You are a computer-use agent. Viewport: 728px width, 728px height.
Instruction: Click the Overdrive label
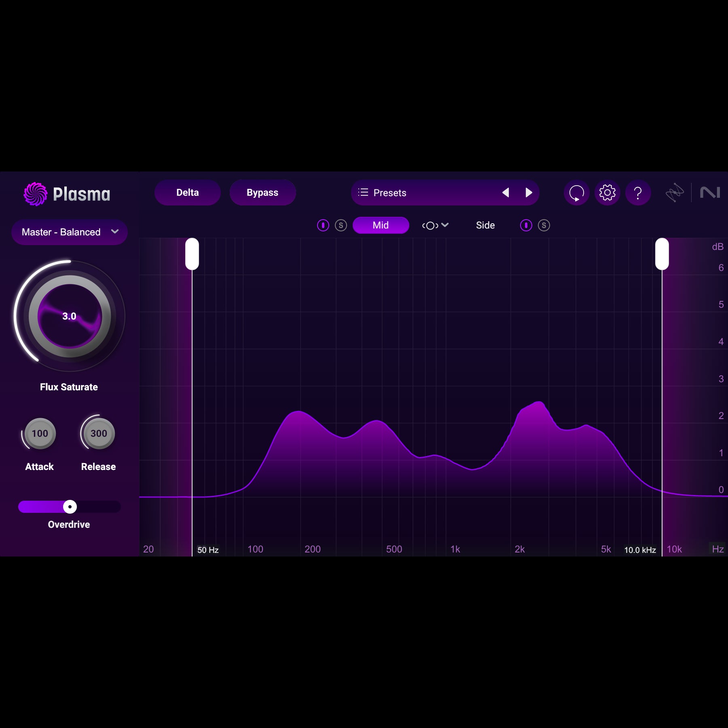(x=69, y=525)
